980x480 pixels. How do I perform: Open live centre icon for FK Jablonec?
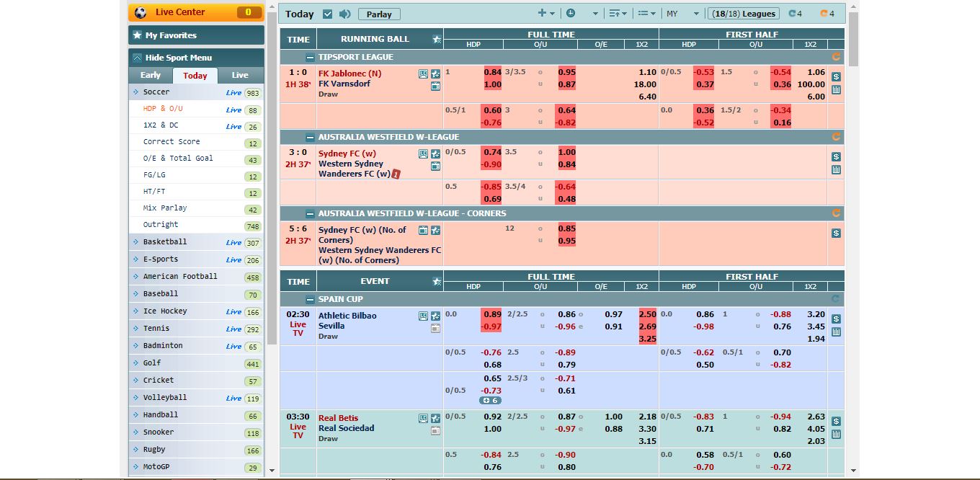[423, 74]
